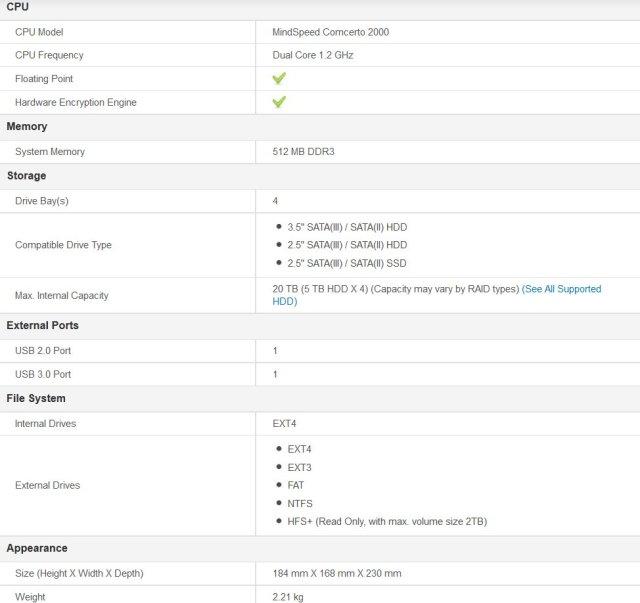This screenshot has height=603, width=640.
Task: Select the Appearance section heading
Action: [x=37, y=548]
